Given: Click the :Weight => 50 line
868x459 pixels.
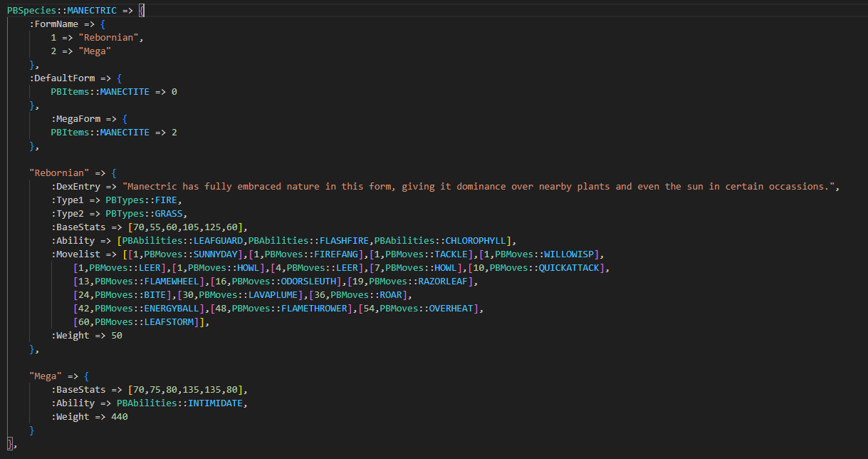Looking at the screenshot, I should tap(86, 336).
